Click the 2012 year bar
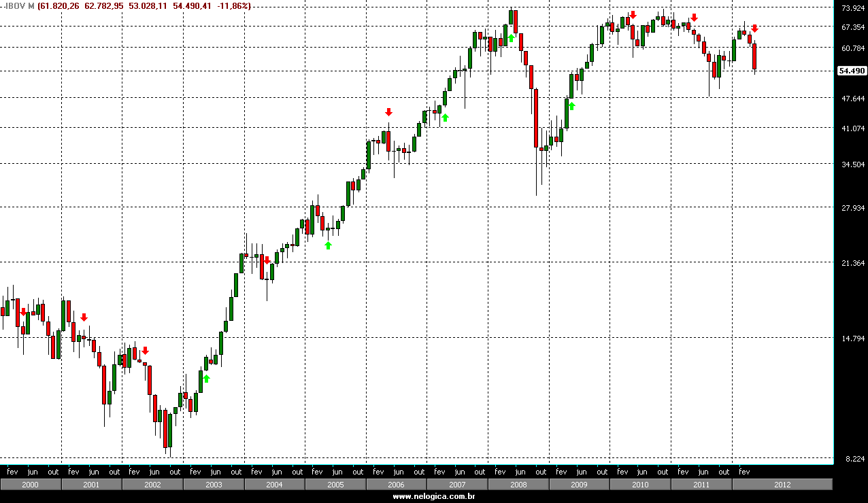This screenshot has width=868, height=503. click(782, 485)
